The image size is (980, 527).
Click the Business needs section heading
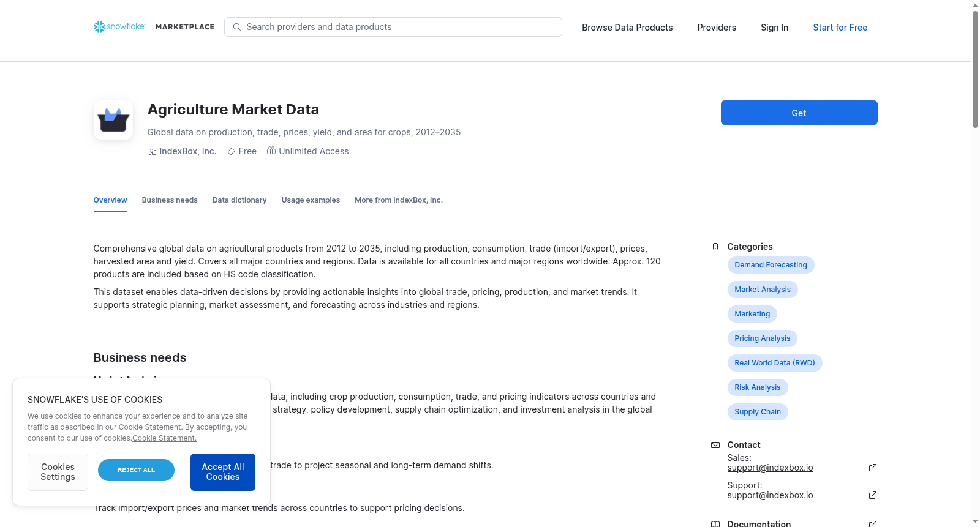[140, 357]
